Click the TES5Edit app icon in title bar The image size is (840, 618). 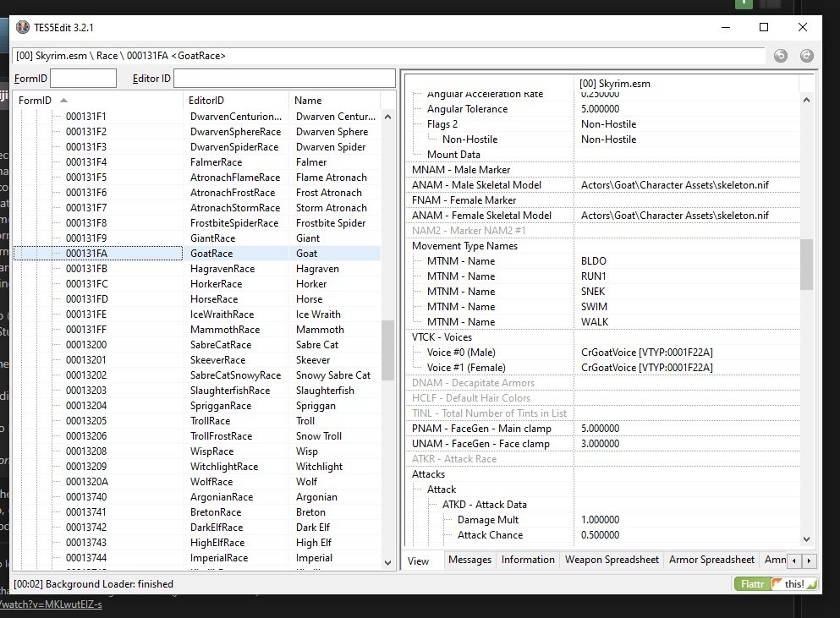(x=23, y=27)
